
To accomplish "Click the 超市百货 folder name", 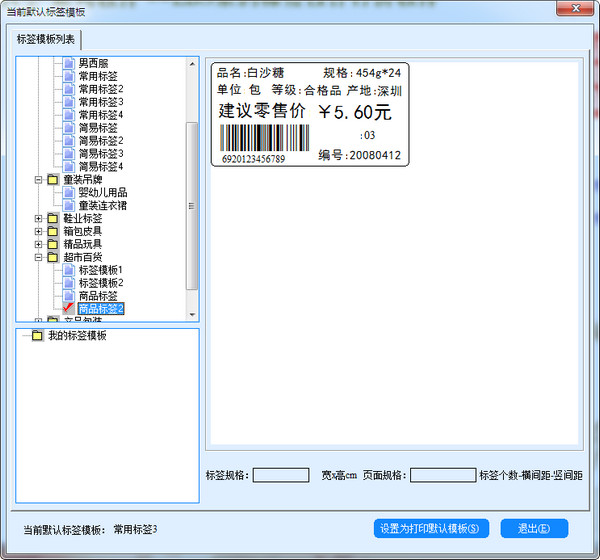I will 83,257.
